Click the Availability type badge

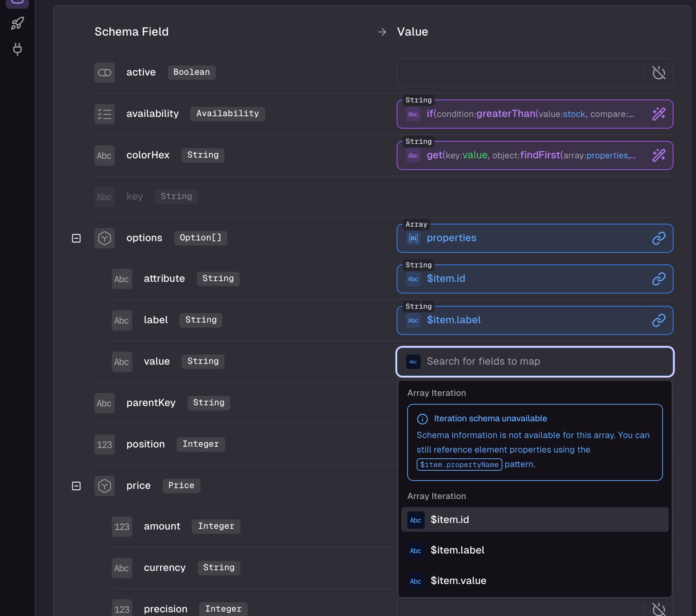[x=227, y=114]
